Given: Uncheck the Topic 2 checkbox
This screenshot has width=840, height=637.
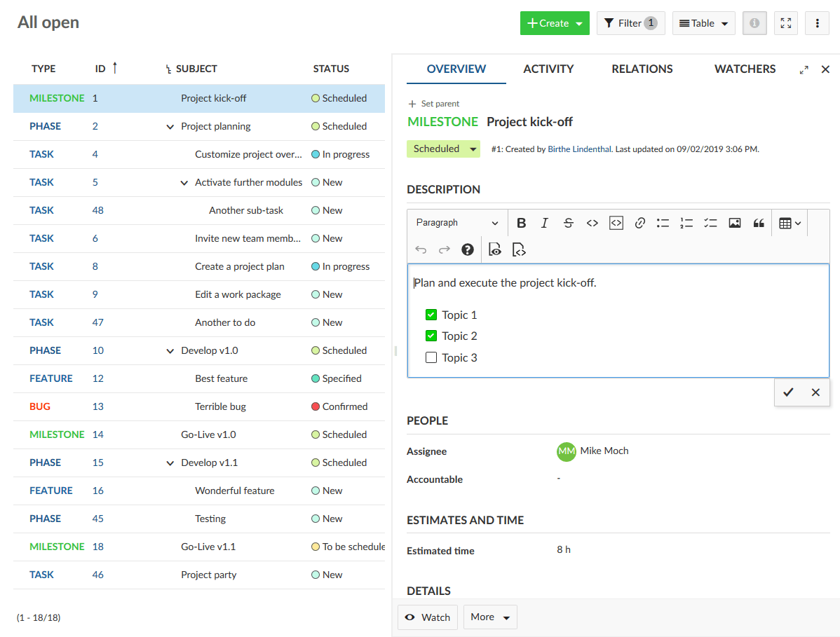Looking at the screenshot, I should tap(431, 336).
